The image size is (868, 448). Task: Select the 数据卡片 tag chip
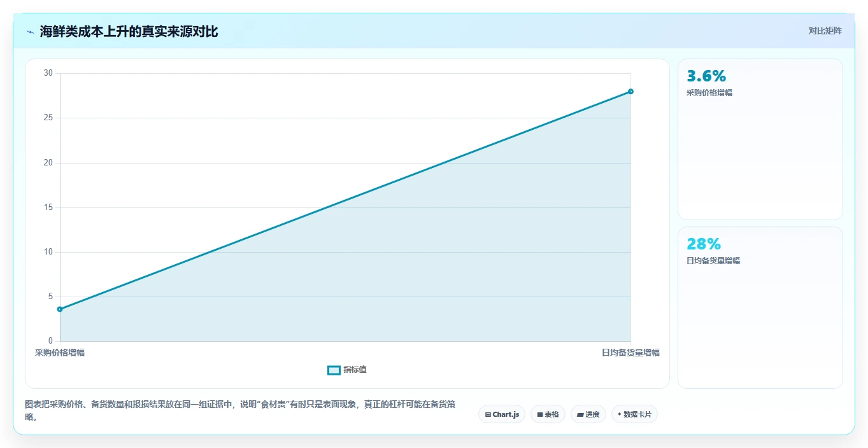tap(634, 414)
